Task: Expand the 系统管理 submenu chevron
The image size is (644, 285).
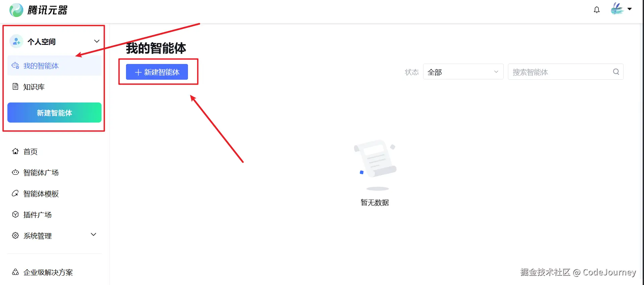Action: coord(94,234)
